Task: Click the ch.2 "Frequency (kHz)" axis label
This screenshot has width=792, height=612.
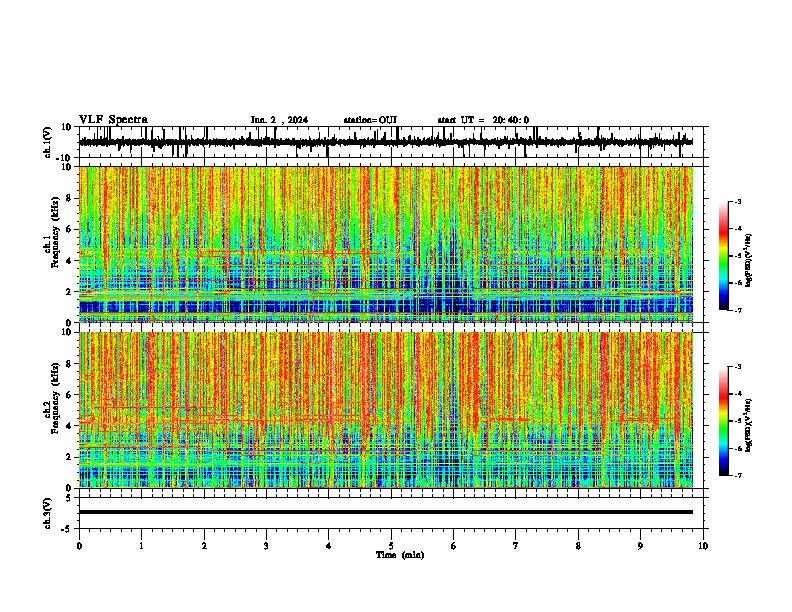Action: 55,398
